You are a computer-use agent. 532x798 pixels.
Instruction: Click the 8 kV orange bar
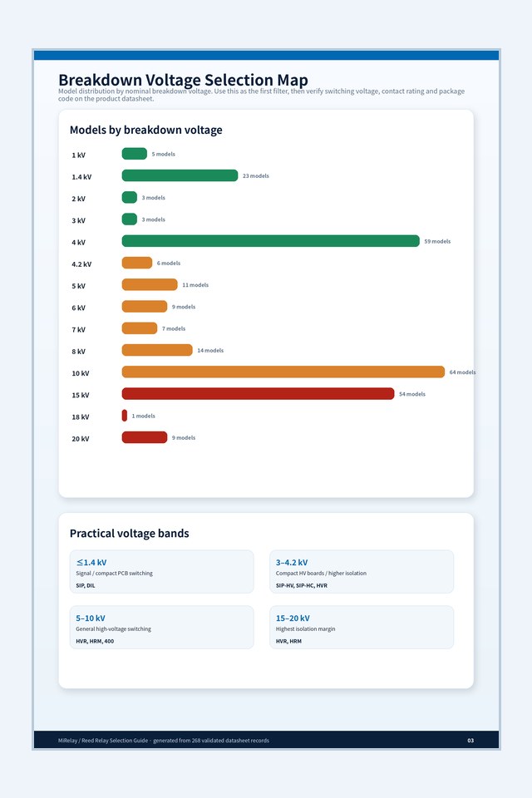(x=157, y=350)
